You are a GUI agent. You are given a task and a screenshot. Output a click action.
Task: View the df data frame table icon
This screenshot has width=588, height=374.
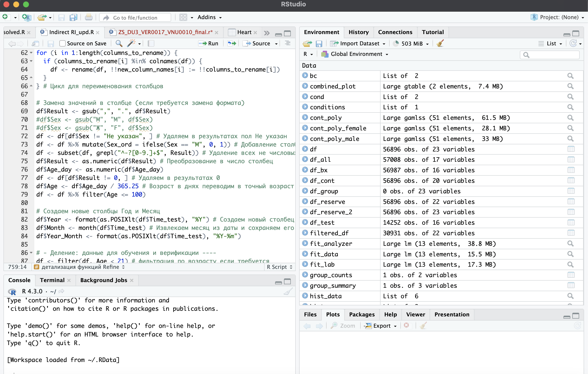tap(571, 149)
